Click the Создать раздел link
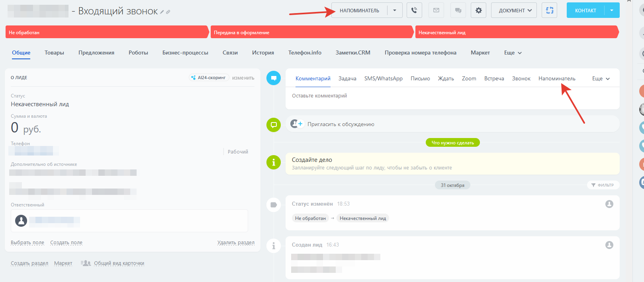Image resolution: width=644 pixels, height=282 pixels. tap(29, 263)
